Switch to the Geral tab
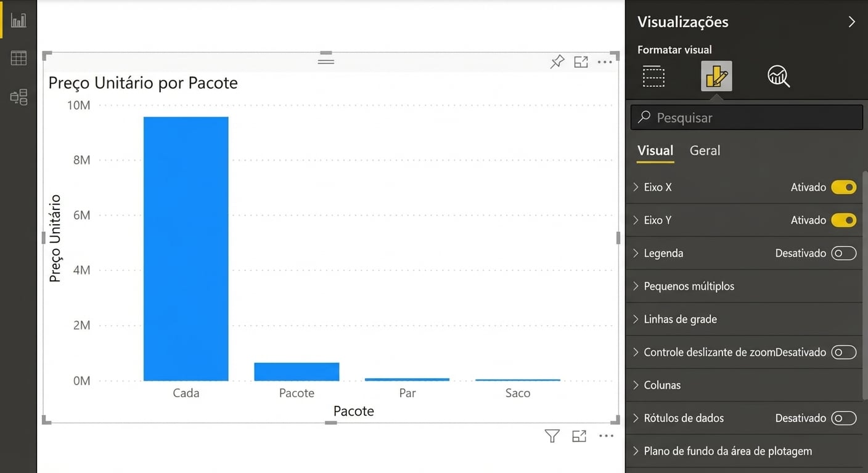Screen dimensions: 868x473 705,150
